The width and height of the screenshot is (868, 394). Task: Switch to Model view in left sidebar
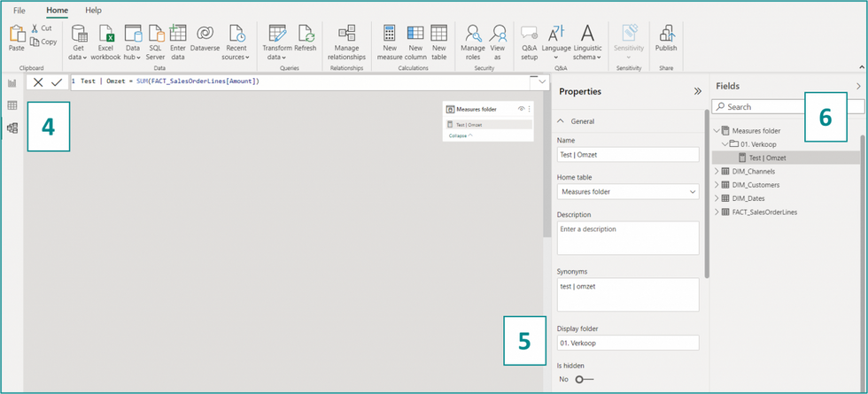[12, 127]
